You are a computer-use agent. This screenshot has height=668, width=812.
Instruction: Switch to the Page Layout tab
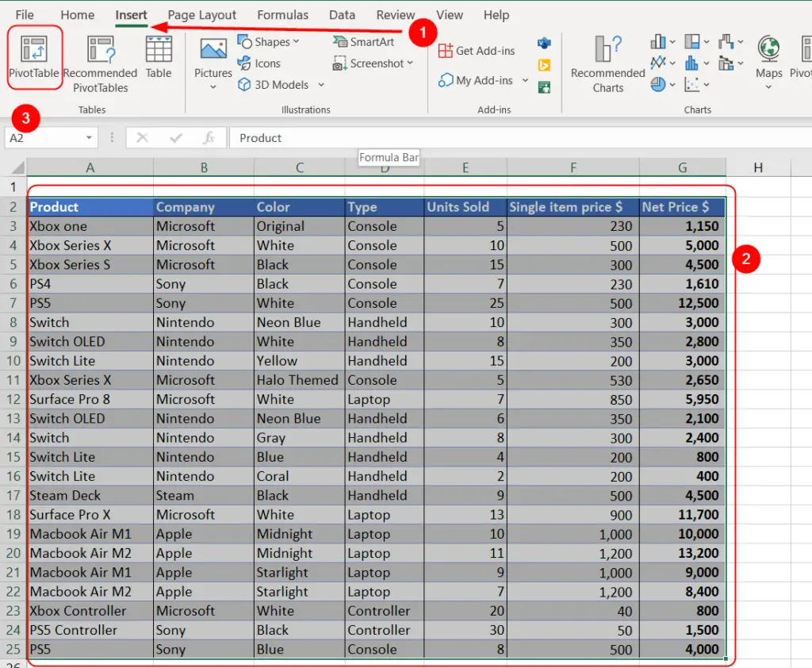pos(202,15)
